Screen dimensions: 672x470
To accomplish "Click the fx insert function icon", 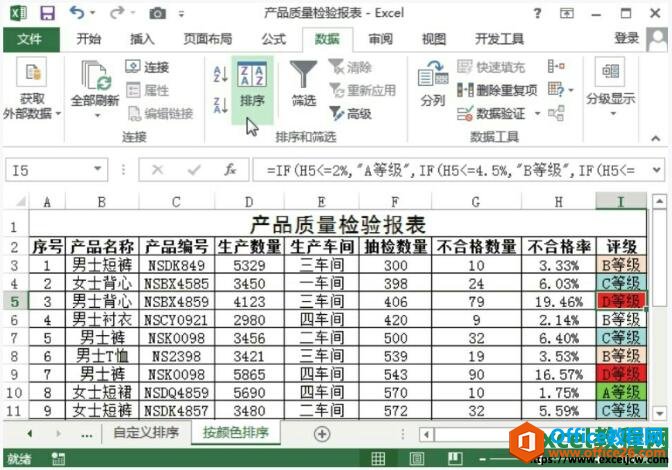I will coord(230,170).
